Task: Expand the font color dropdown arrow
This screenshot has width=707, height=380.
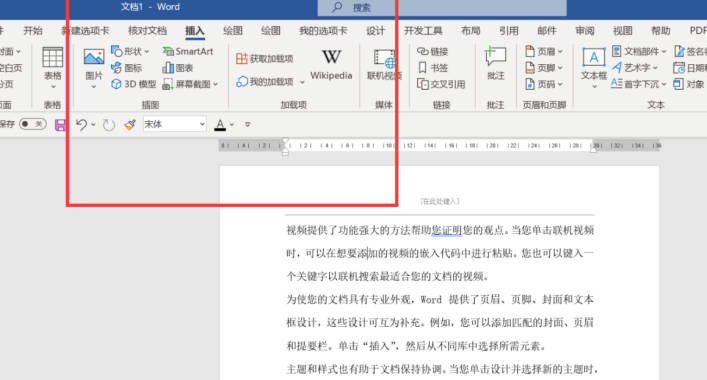Action: tap(232, 125)
